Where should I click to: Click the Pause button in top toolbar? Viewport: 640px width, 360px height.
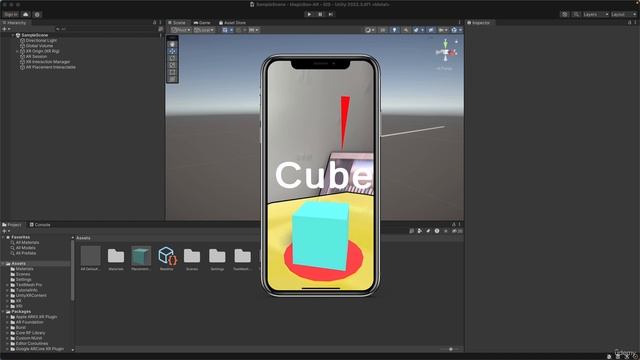pyautogui.click(x=320, y=14)
